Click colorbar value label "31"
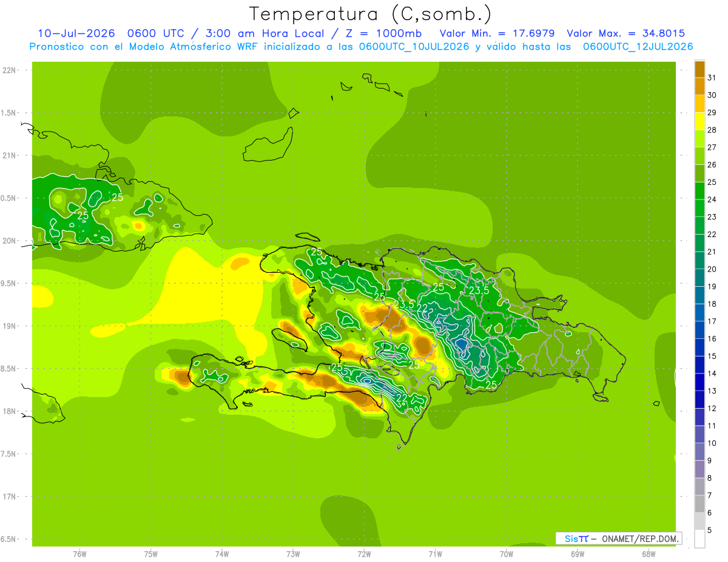The image size is (728, 562). [x=712, y=78]
